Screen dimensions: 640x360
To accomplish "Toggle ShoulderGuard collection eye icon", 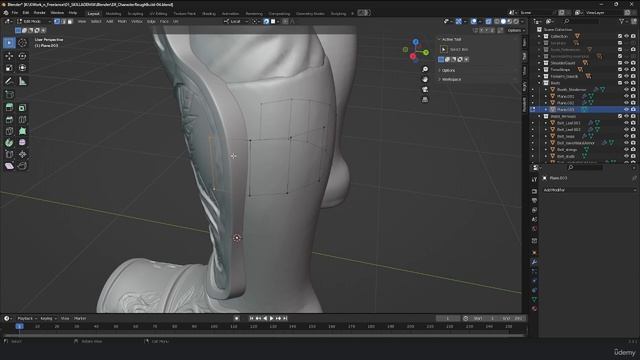I will point(626,63).
